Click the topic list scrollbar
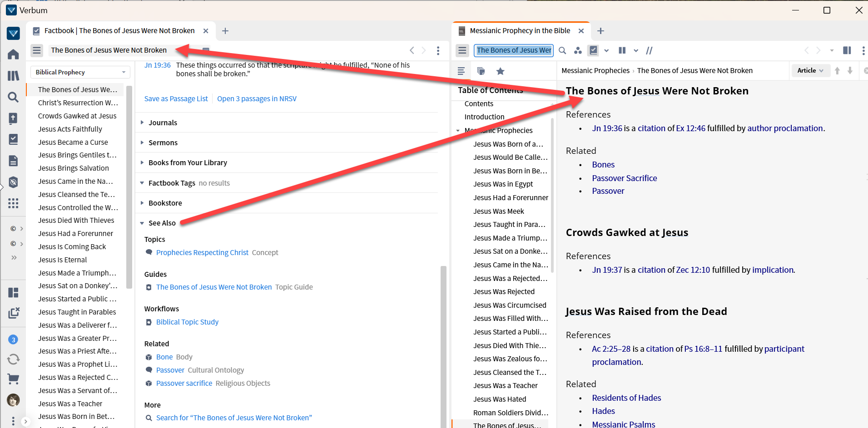Image resolution: width=868 pixels, height=428 pixels. click(129, 186)
